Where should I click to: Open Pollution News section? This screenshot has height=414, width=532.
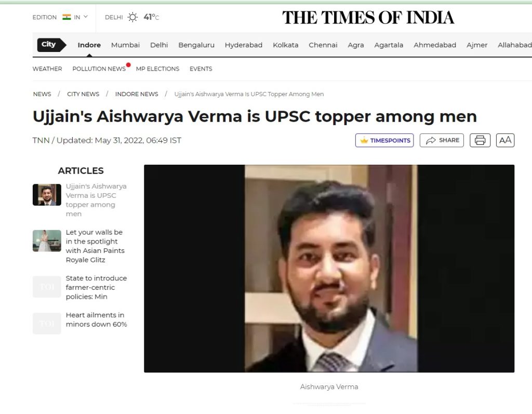tap(99, 69)
